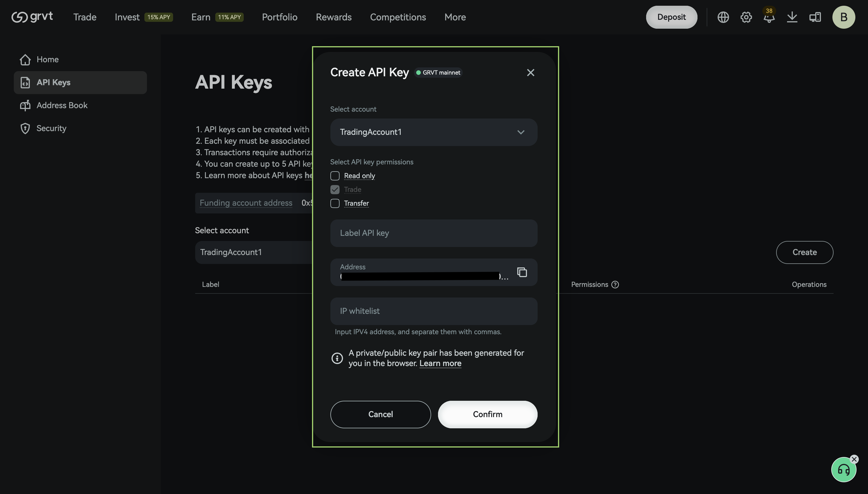Open language globe icon
The image size is (868, 494).
723,17
